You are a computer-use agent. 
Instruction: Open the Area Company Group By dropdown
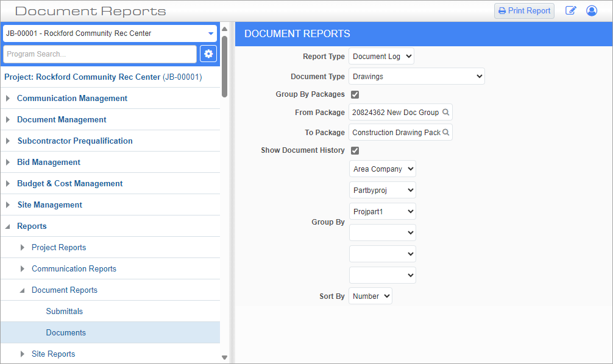tap(382, 169)
